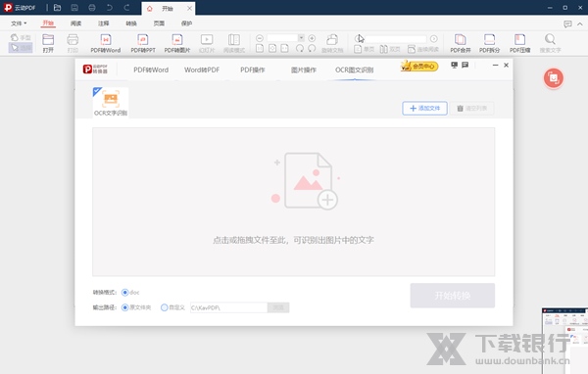Screen dimensions: 588x374
Task: Click the undo arrow in the title bar
Action: tap(110, 8)
